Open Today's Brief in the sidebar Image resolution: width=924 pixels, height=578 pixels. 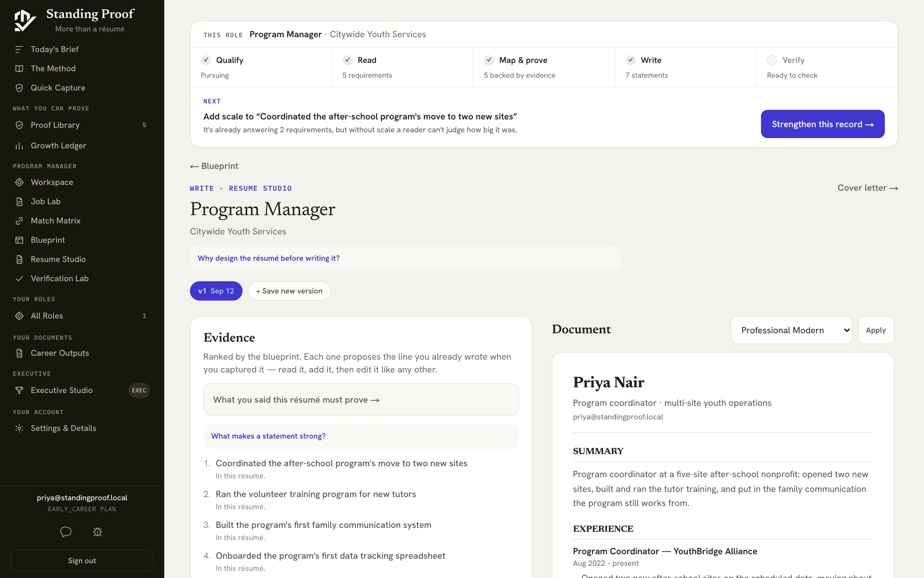[82, 49]
